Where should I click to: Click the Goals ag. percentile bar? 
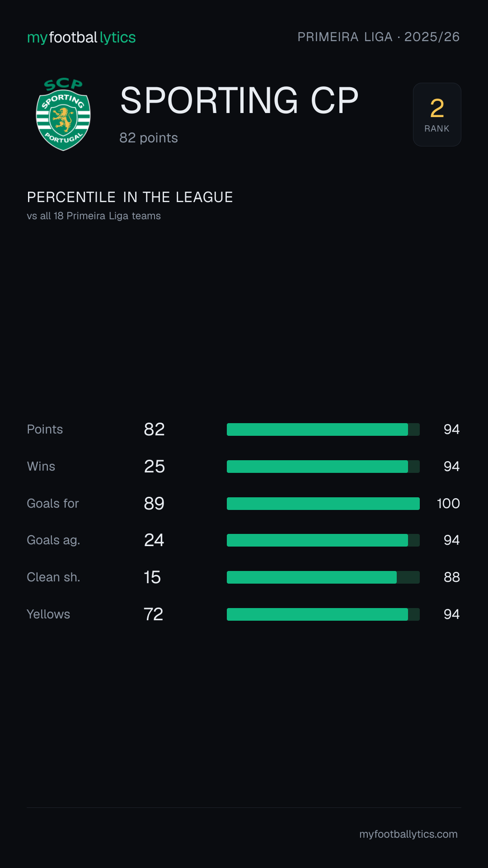click(323, 540)
